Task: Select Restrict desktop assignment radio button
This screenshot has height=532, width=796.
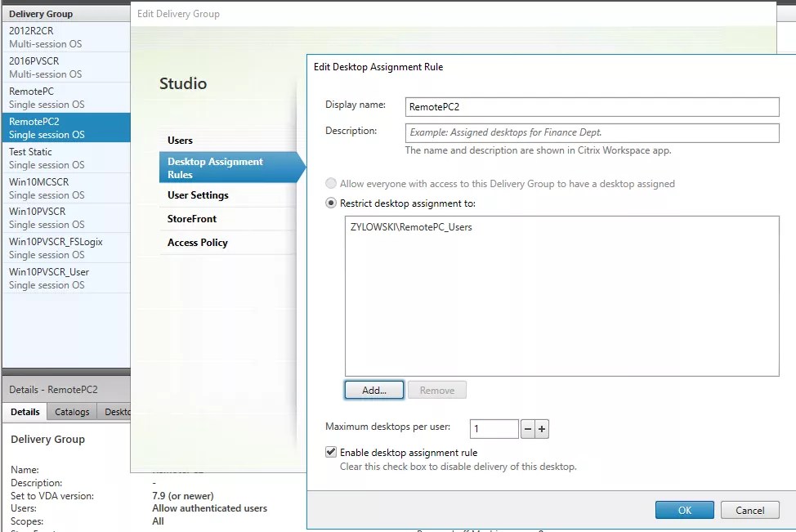Action: point(331,203)
